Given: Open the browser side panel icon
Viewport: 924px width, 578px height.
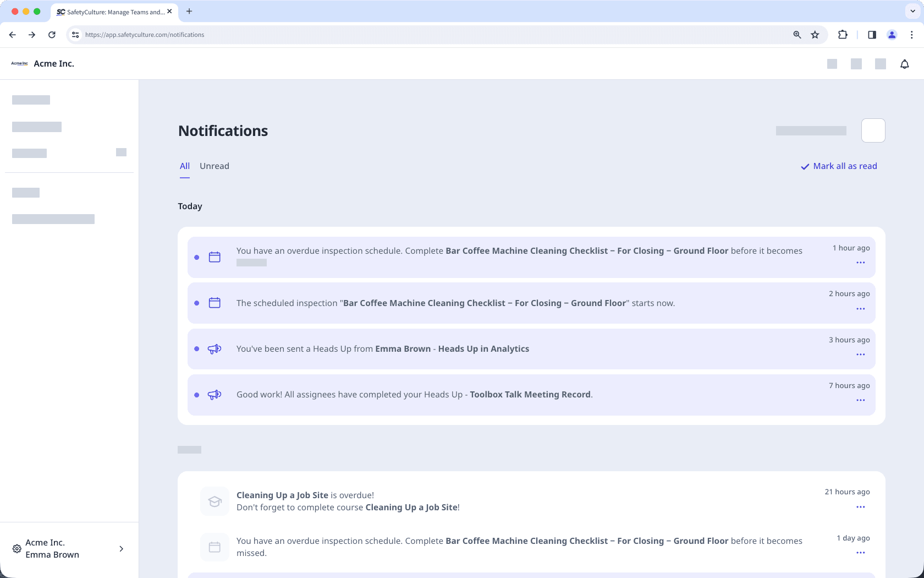Looking at the screenshot, I should tap(872, 34).
